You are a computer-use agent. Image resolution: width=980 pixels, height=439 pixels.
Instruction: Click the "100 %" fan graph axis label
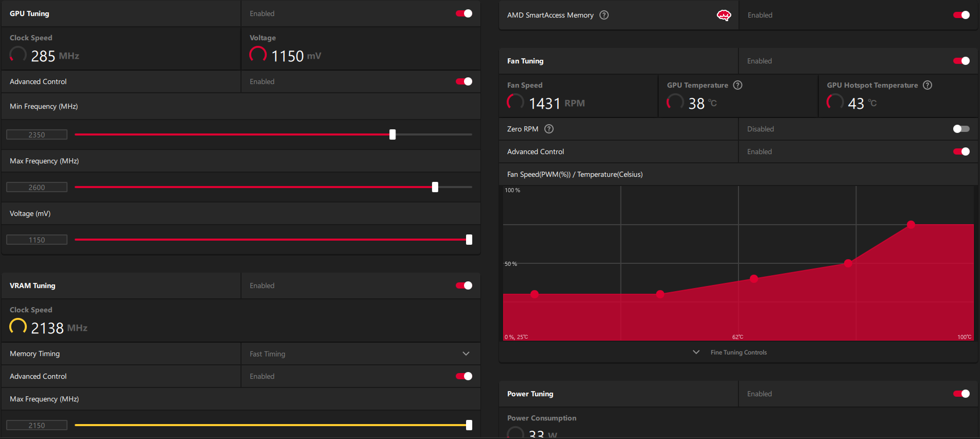pos(512,190)
